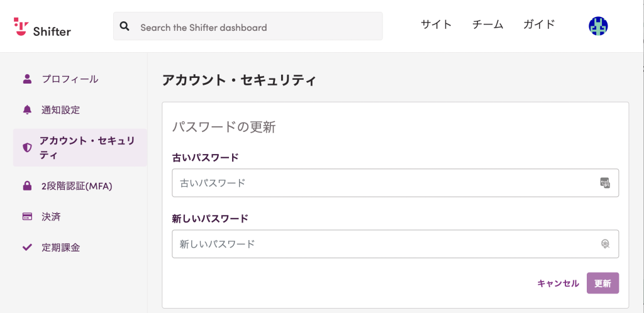Viewport: 644px width, 313px height.
Task: Open the ガイド menu item
Action: pos(539,25)
